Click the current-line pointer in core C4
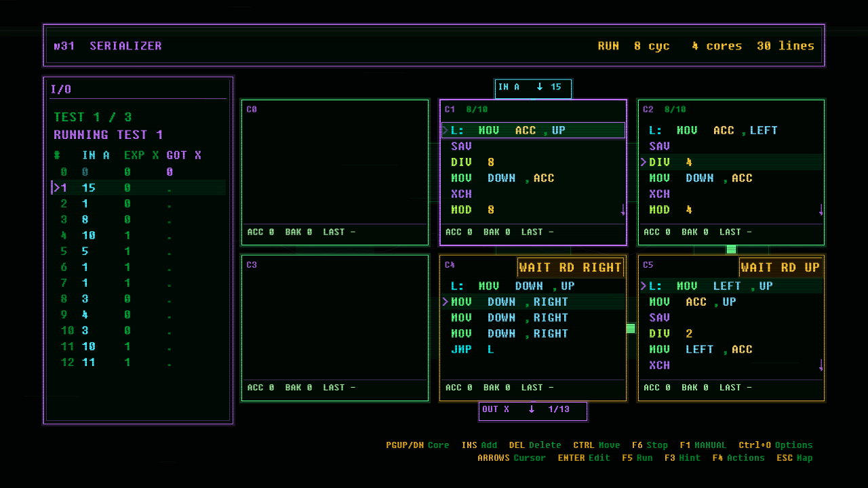This screenshot has width=868, height=488. pos(446,302)
